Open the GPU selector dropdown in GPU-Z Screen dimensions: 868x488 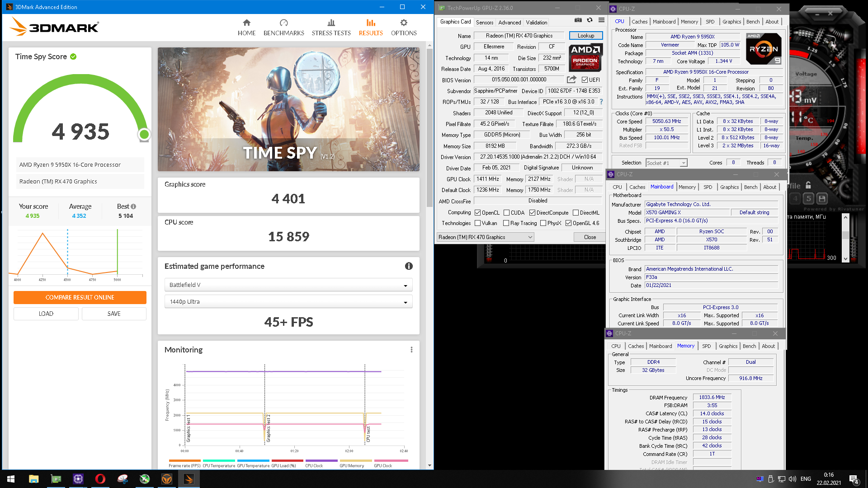coord(485,237)
